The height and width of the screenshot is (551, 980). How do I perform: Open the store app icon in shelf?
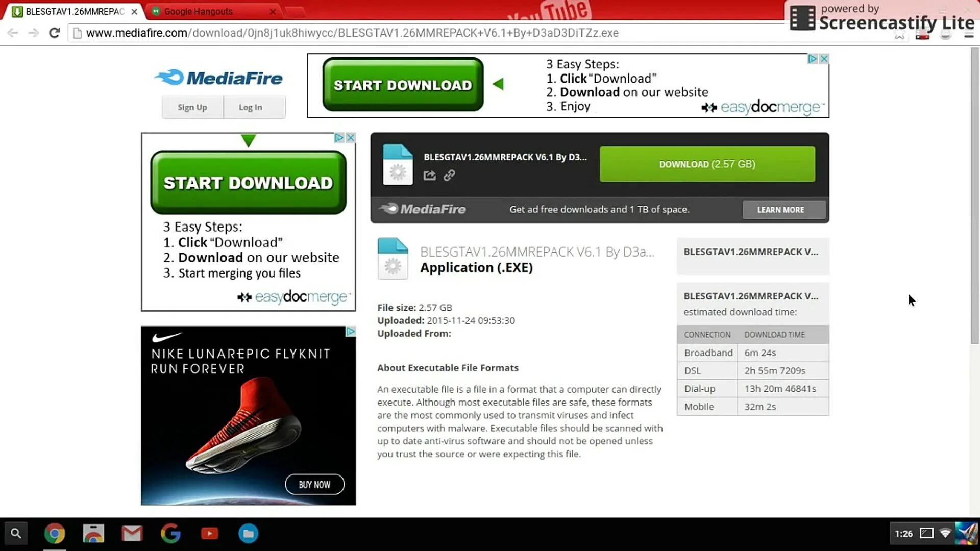point(93,534)
